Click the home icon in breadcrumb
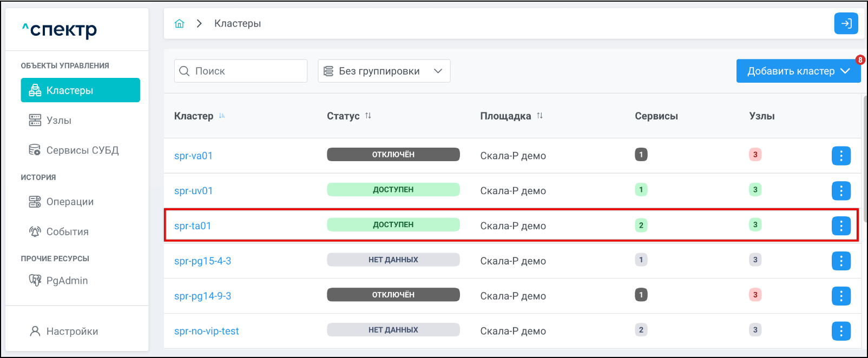This screenshot has width=868, height=358. tap(180, 24)
